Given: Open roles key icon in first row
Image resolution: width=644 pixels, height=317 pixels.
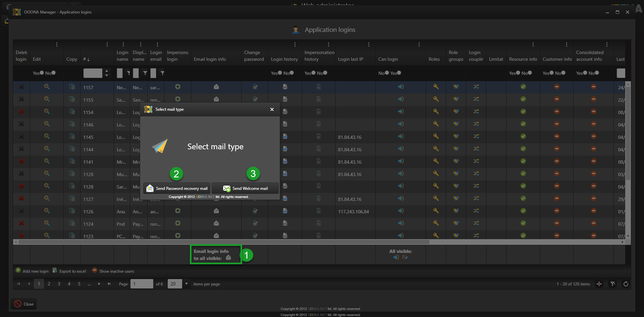Looking at the screenshot, I should pos(436,87).
